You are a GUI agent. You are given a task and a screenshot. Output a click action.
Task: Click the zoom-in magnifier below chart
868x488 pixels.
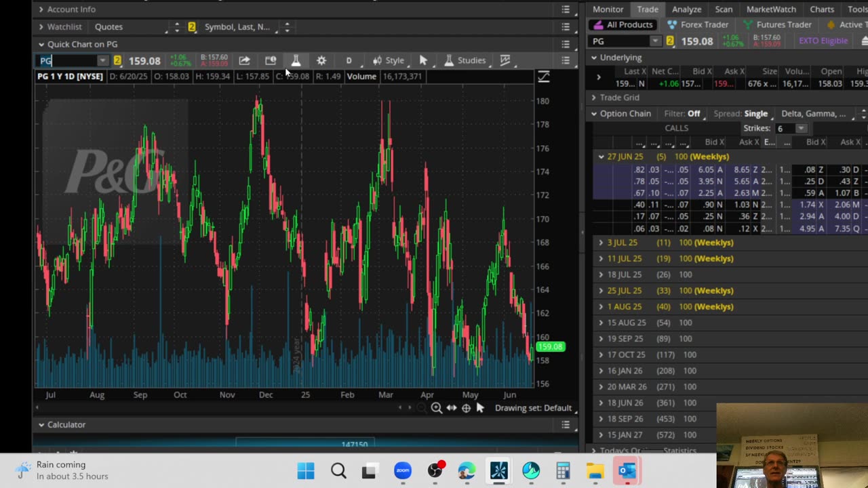[x=436, y=408]
